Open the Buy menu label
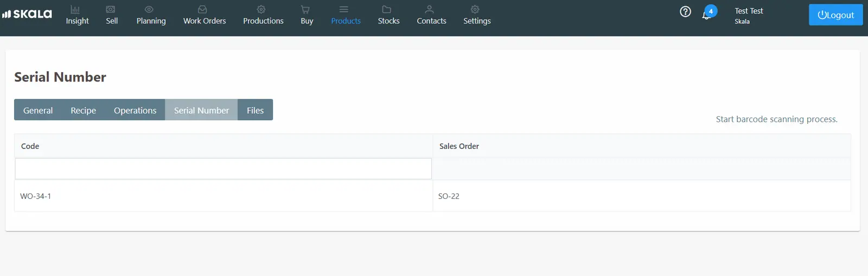The image size is (868, 276). [307, 21]
